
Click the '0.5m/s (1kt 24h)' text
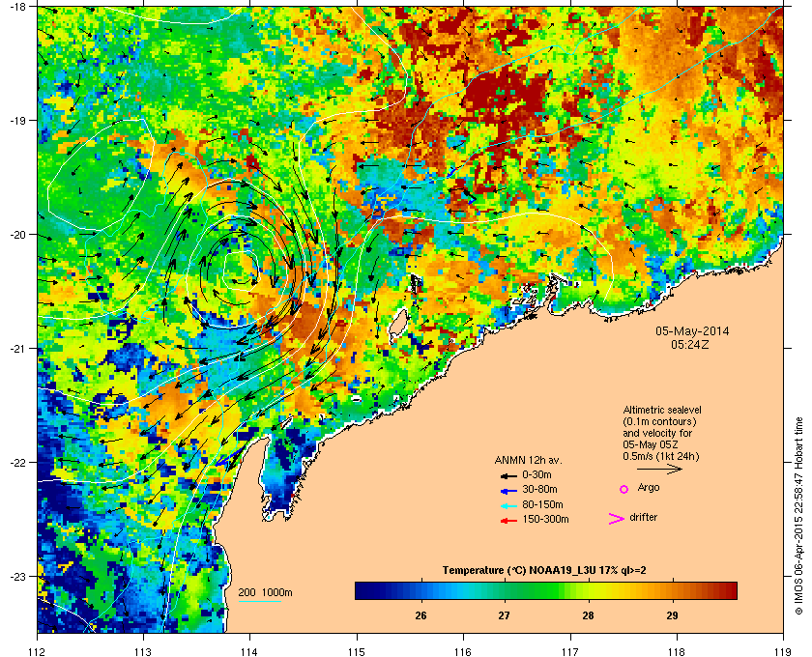[661, 457]
